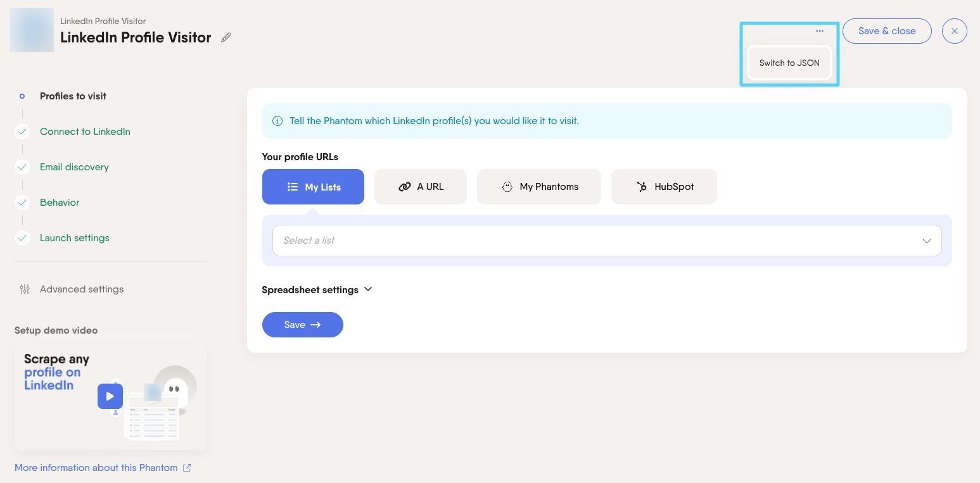Click the dropdown chevron in the list selector
This screenshot has height=483, width=980.
point(927,241)
